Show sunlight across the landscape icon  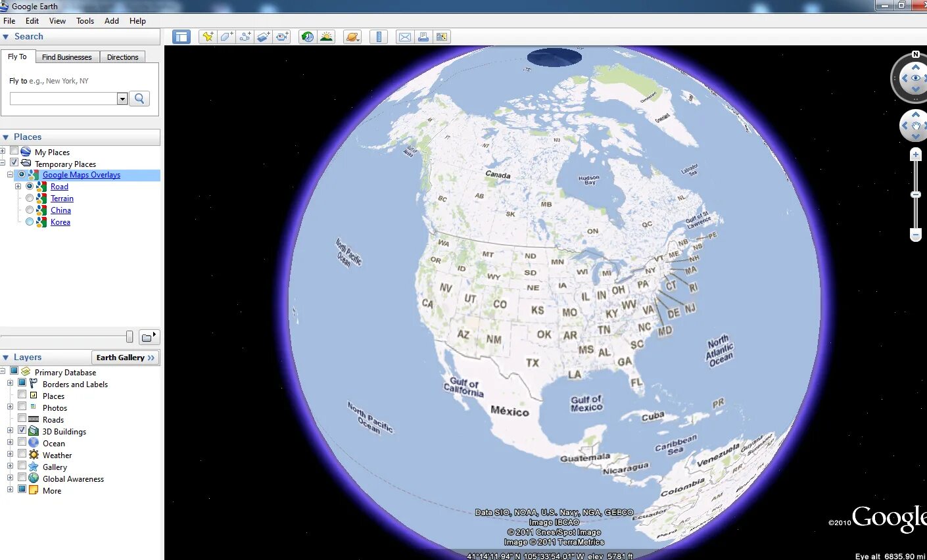pos(326,37)
